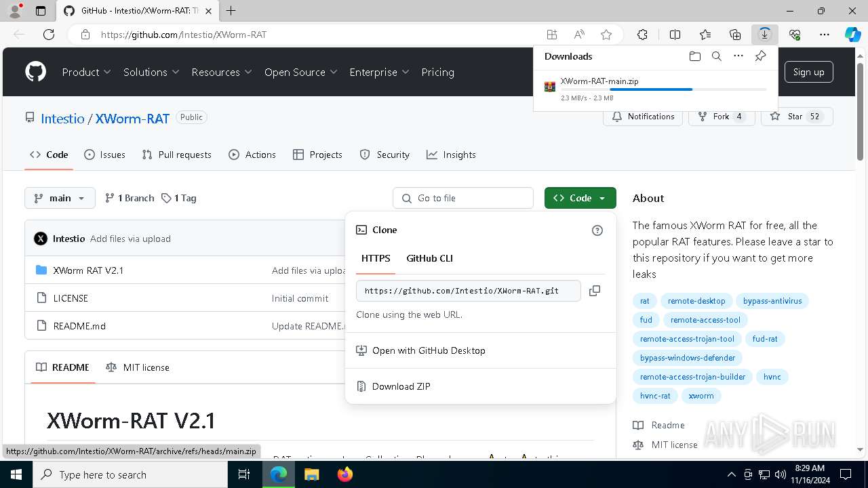Open Windows Start menu
868x488 pixels.
click(16, 474)
